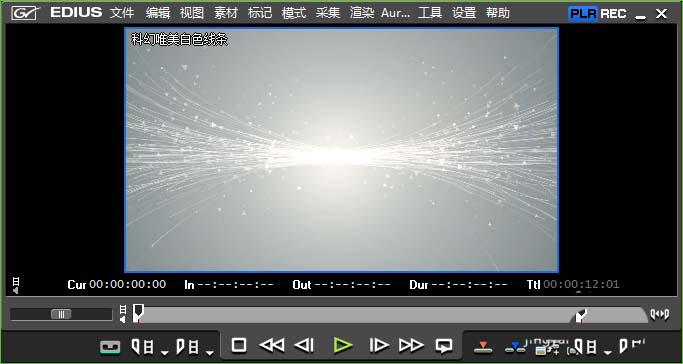The image size is (683, 364).
Task: Stop playback with the square Stop button
Action: pos(239,345)
